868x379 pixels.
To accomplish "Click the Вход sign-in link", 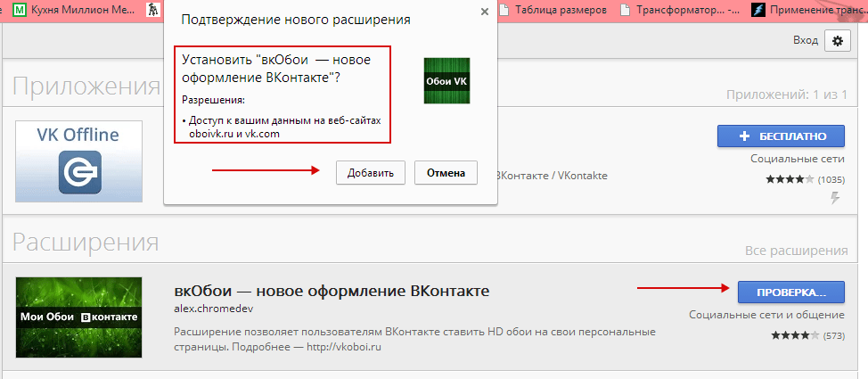I will (x=805, y=40).
